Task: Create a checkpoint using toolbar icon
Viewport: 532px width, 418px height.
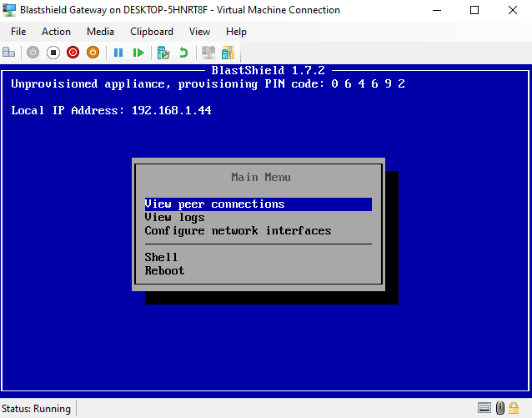Action: point(163,52)
